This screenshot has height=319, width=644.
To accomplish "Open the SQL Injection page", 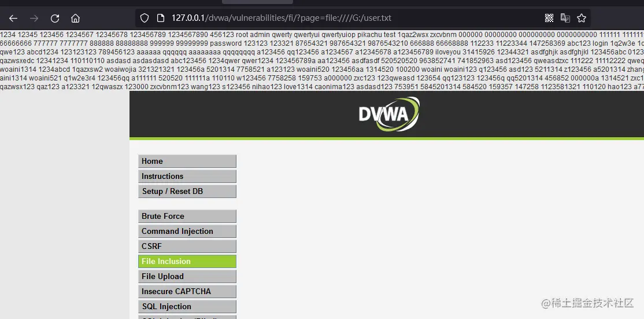I will 187,306.
